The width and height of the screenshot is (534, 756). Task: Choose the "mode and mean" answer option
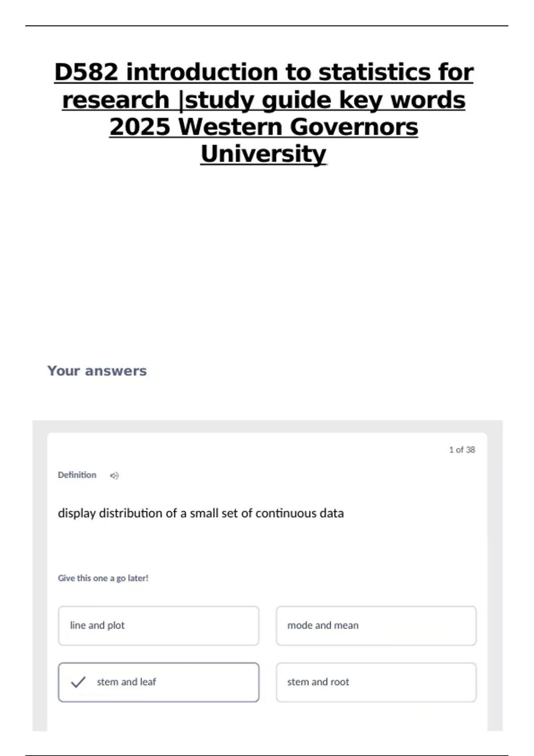coord(376,626)
